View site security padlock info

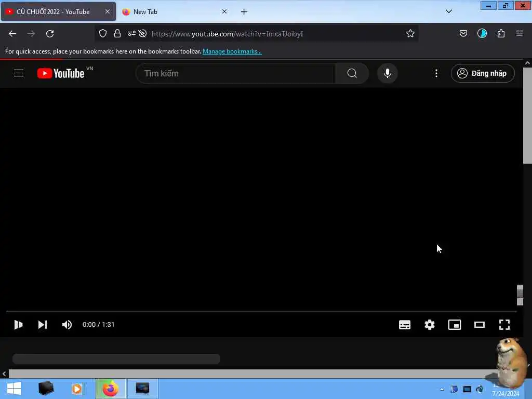(117, 33)
